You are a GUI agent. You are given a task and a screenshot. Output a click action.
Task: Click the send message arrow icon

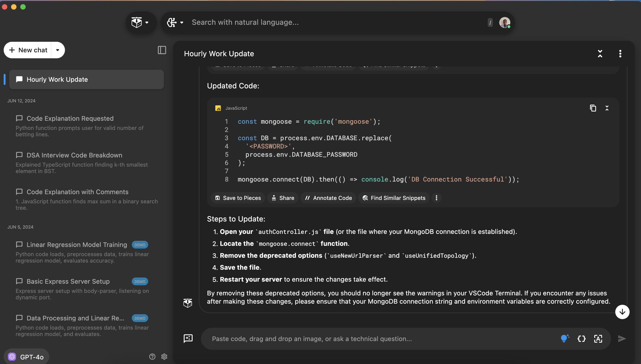622,339
